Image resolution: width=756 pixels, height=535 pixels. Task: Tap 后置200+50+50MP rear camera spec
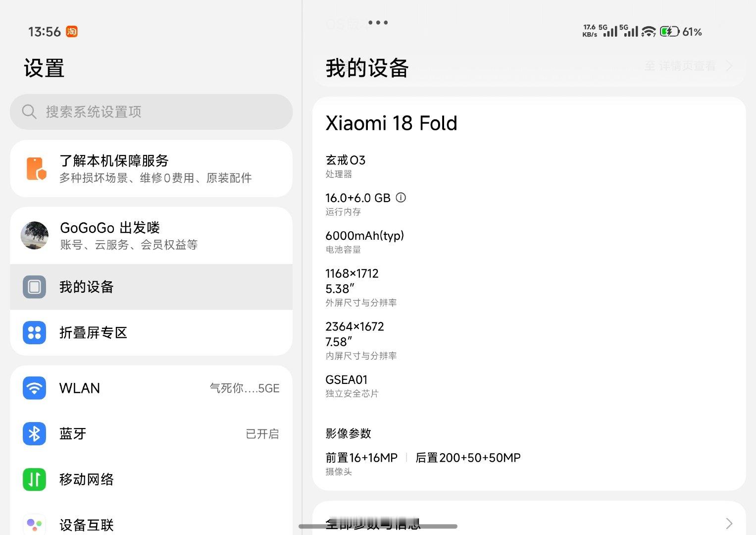point(468,458)
